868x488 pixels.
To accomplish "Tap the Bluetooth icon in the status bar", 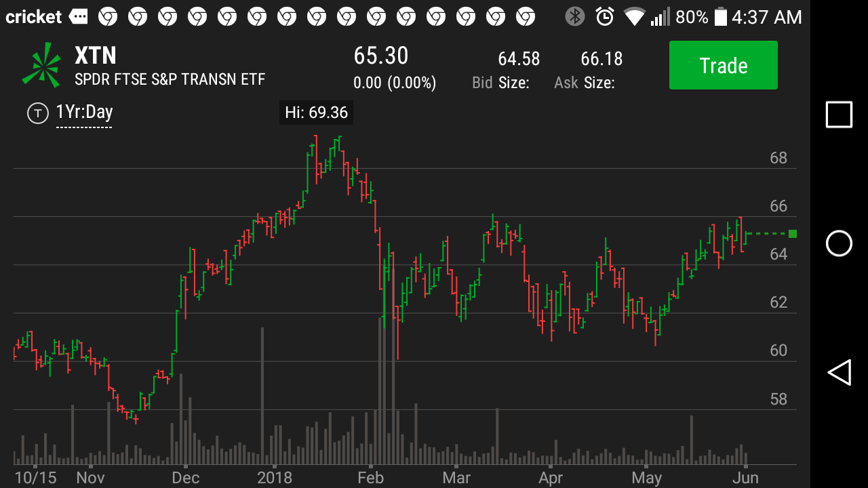I will [575, 17].
